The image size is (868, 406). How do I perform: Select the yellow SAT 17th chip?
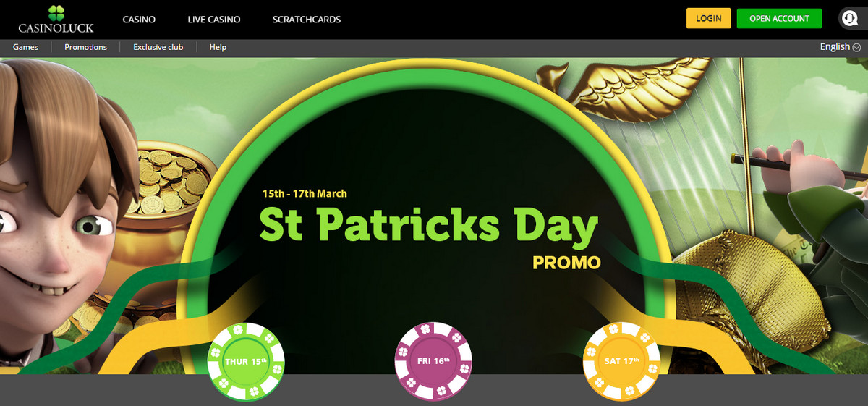pos(621,361)
